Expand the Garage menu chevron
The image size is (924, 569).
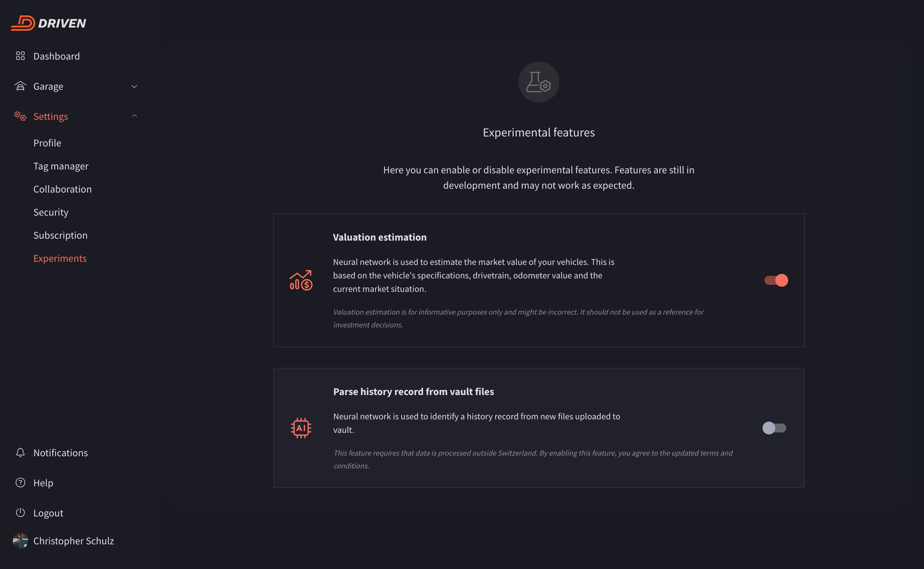pos(134,87)
